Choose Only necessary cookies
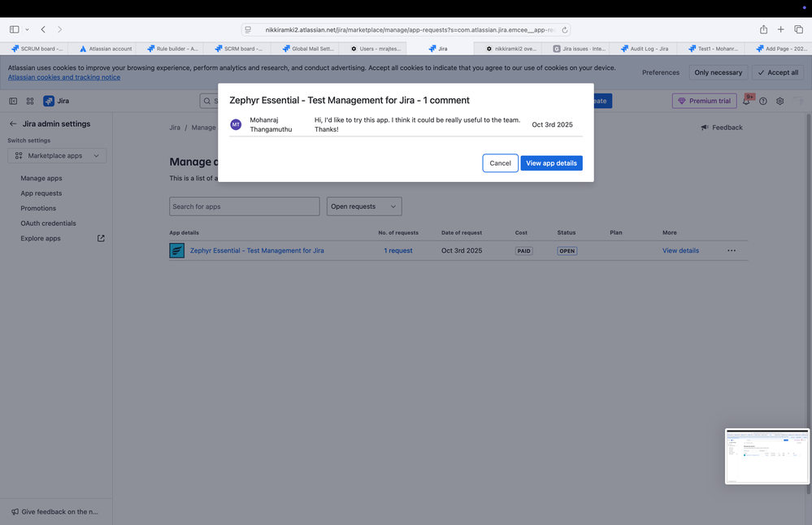Image resolution: width=812 pixels, height=525 pixels. click(x=718, y=72)
